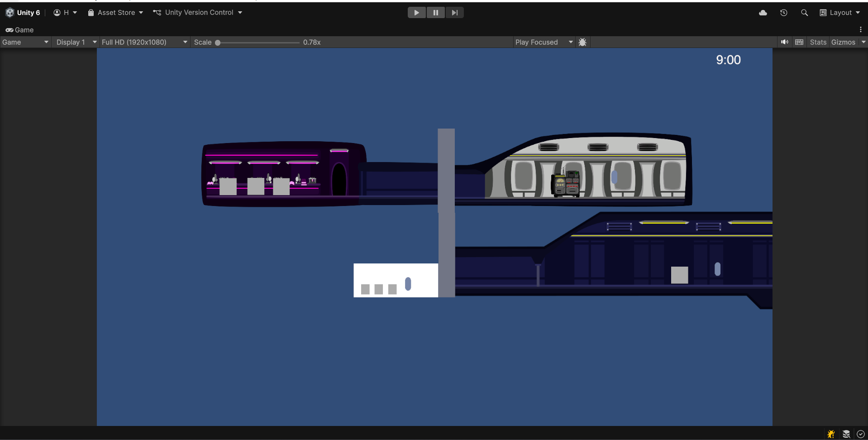Viewport: 868px width, 440px height.
Task: Click the Pause button
Action: click(436, 13)
